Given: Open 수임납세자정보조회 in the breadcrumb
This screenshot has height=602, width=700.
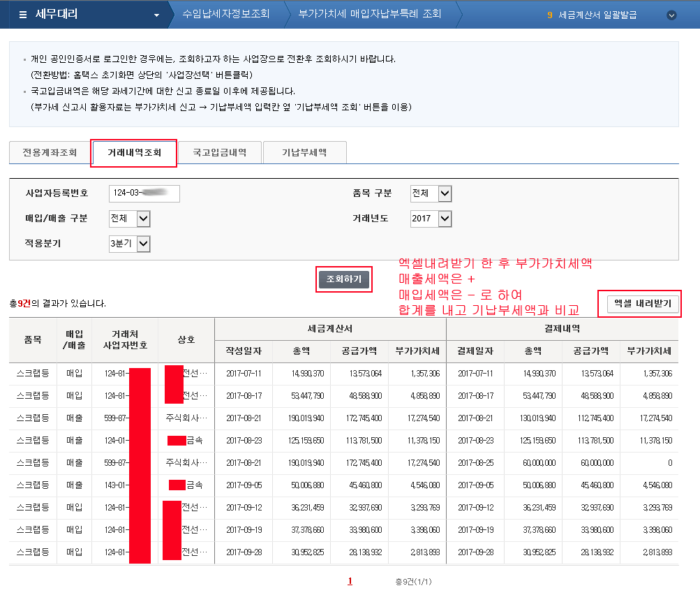Looking at the screenshot, I should pyautogui.click(x=225, y=14).
